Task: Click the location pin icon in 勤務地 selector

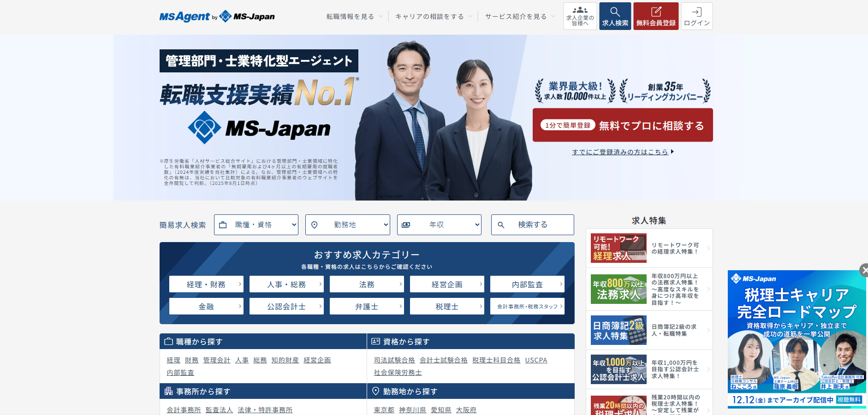Action: (315, 225)
